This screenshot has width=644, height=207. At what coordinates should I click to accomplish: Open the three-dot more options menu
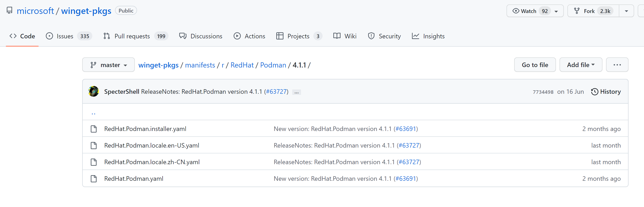coord(617,65)
